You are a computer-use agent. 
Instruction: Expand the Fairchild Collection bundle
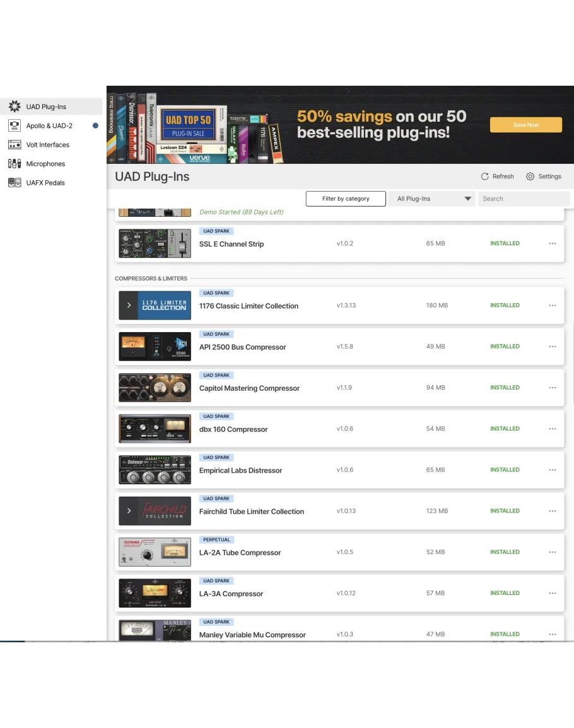pyautogui.click(x=129, y=511)
